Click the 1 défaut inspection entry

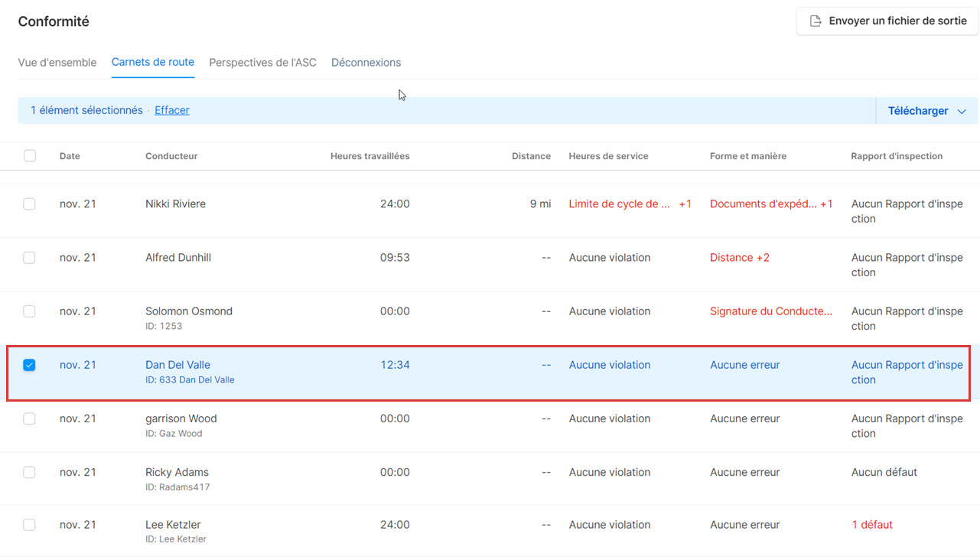click(872, 525)
